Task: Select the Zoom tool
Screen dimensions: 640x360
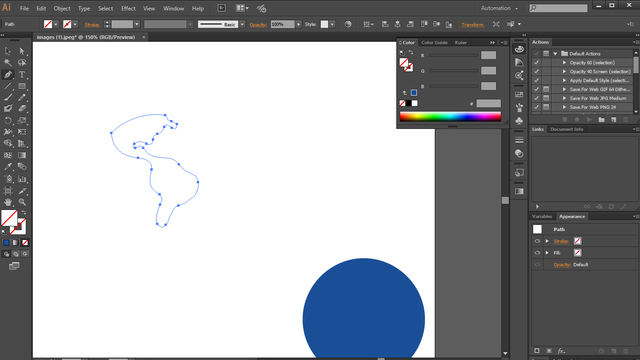Action: pos(22,202)
